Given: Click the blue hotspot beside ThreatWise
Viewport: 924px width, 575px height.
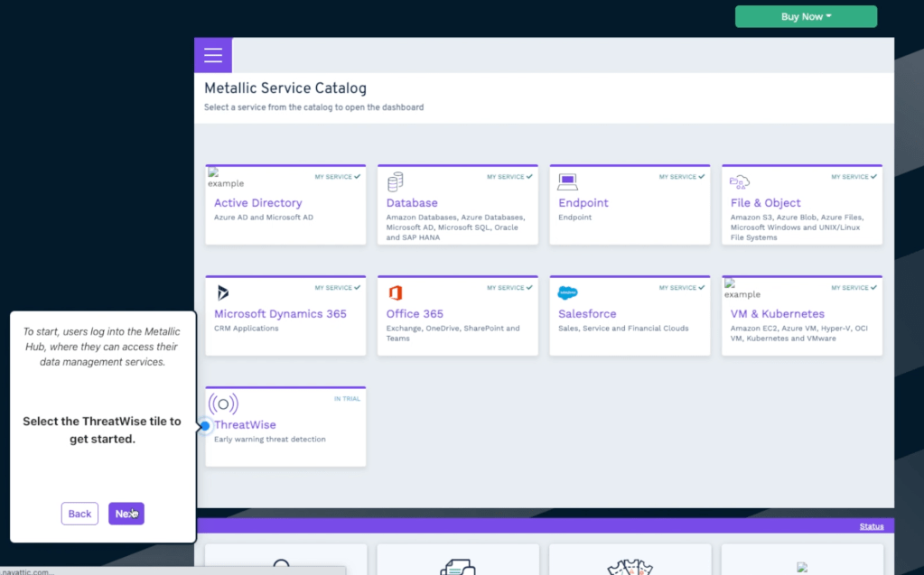Looking at the screenshot, I should pyautogui.click(x=205, y=425).
